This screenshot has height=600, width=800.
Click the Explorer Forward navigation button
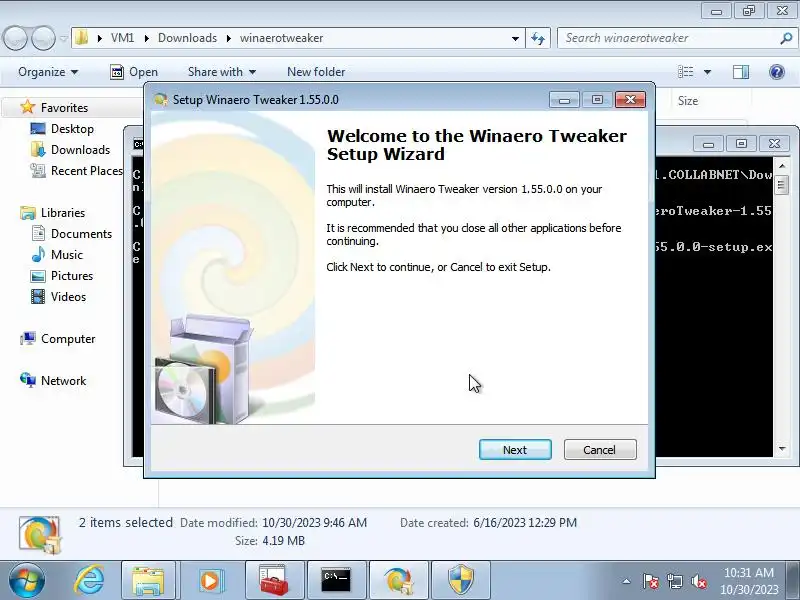click(x=43, y=38)
